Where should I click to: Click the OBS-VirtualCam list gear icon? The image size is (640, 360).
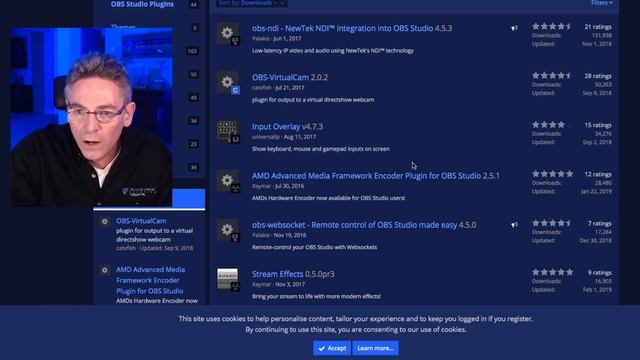[x=227, y=82]
